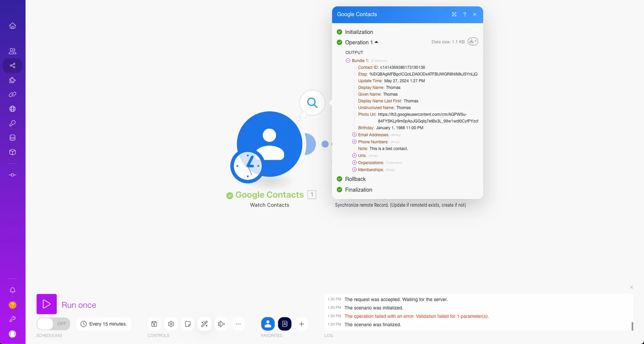This screenshot has width=644, height=344.
Task: Click the log panel scrollbar
Action: point(632,326)
